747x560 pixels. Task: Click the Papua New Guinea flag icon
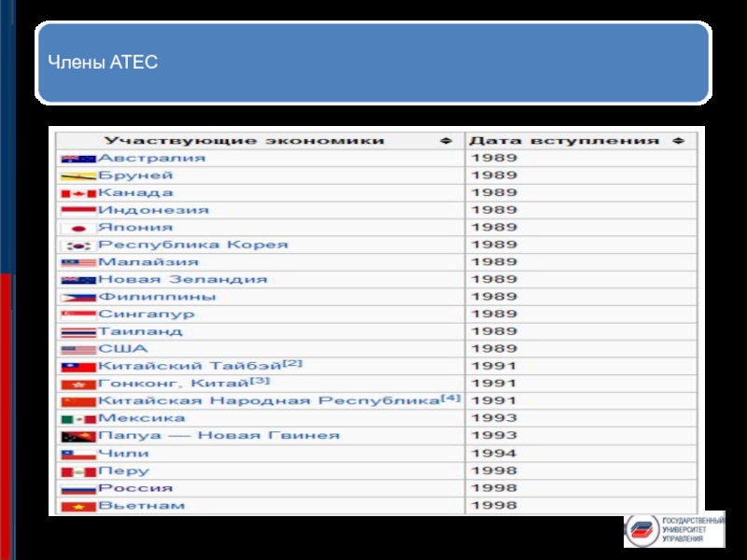click(x=78, y=437)
